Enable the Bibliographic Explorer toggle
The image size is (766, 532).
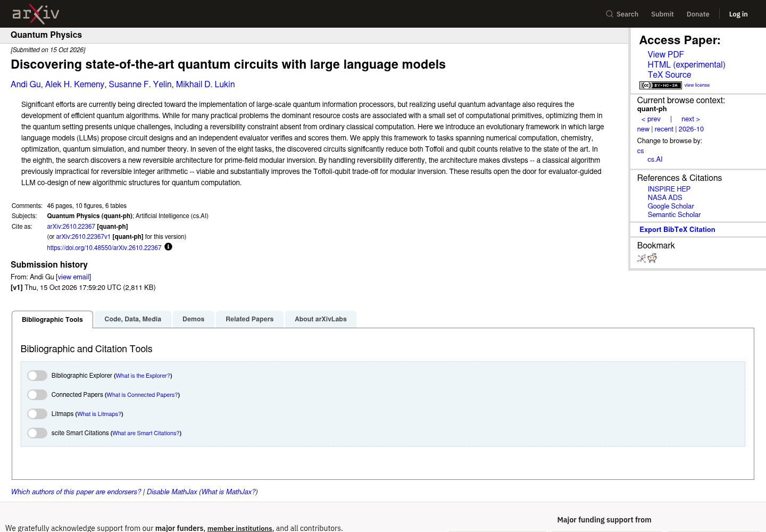[x=37, y=376]
